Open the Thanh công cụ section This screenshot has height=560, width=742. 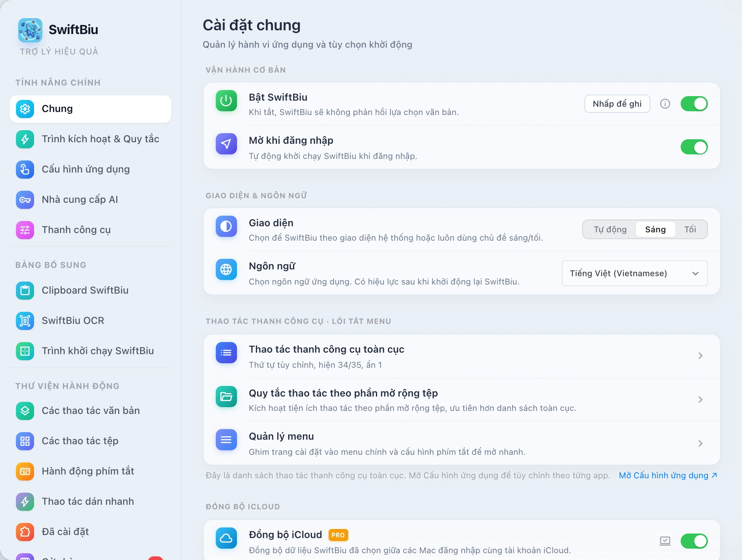[90, 230]
